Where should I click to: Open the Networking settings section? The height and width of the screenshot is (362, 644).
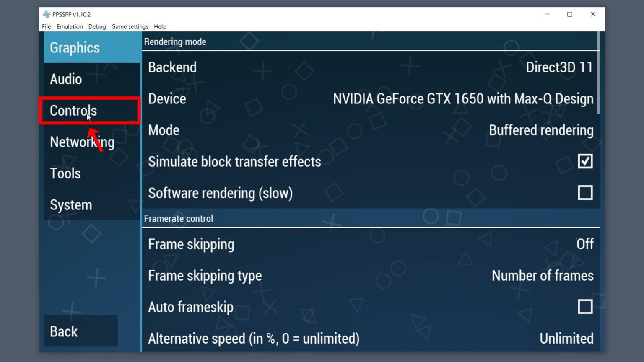[x=82, y=142]
